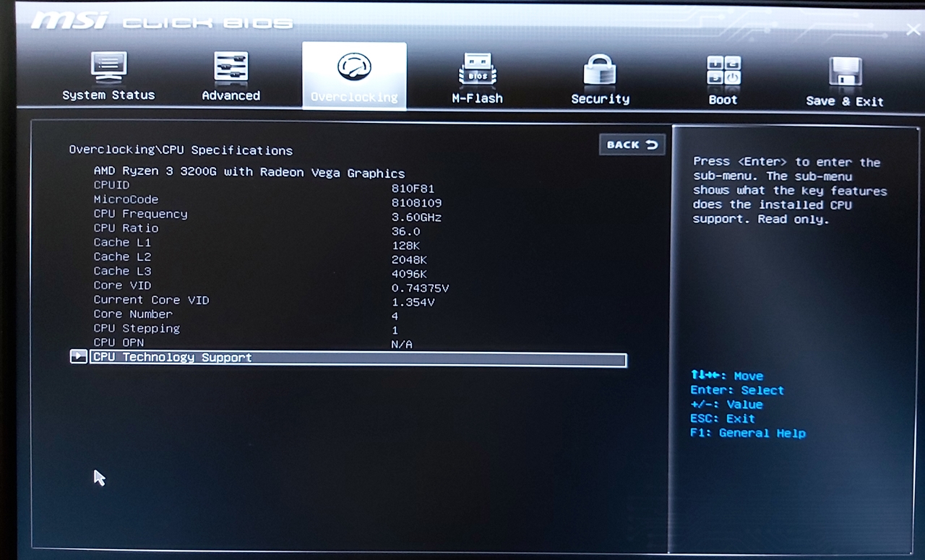Click the Advanced sliders icon

[x=231, y=67]
